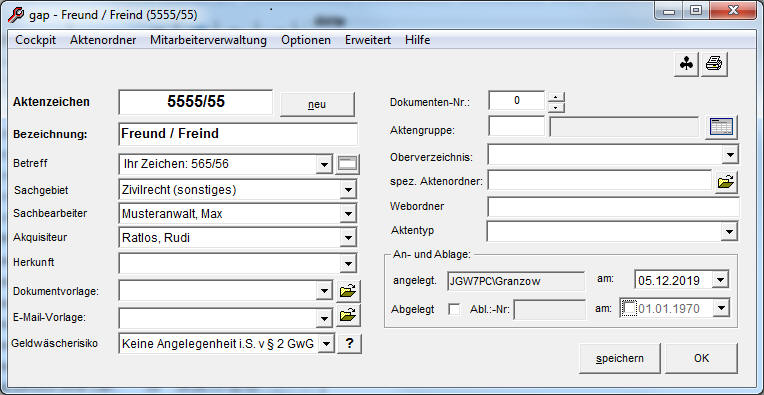Enable the Abgelegt date checkbox 01.01.1970
The width and height of the screenshot is (764, 395).
click(630, 308)
